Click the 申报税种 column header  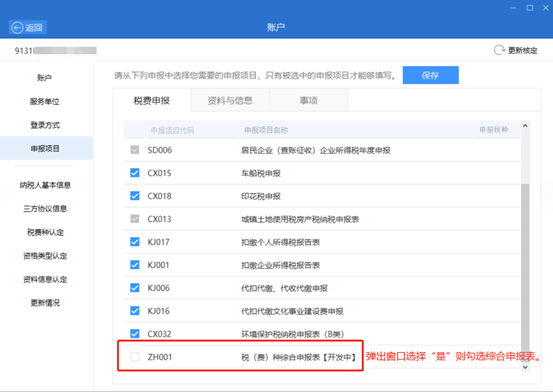point(493,130)
